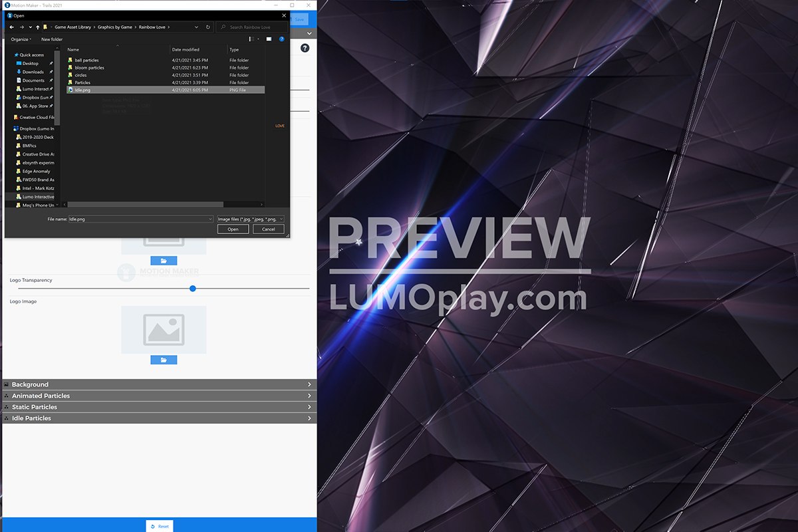Viewport: 798px width, 532px height.
Task: Open 06. App Store pinned folder
Action: click(35, 106)
